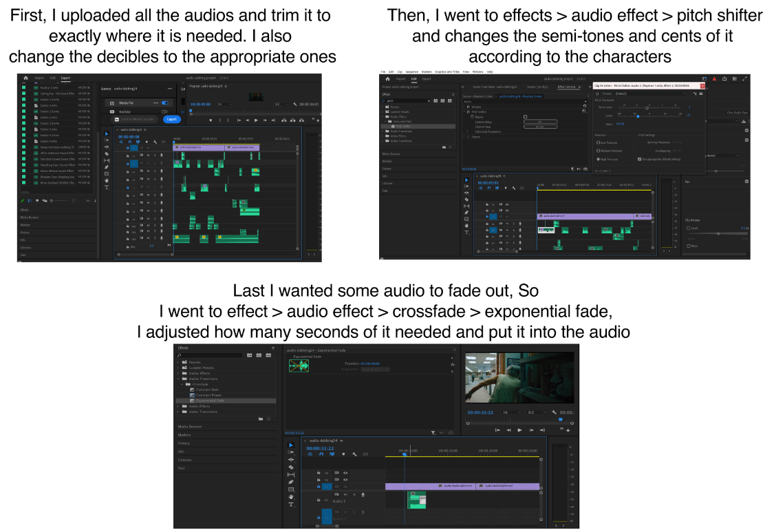Click the New Custom Bin folder icon in fade screenshot

pyautogui.click(x=261, y=419)
